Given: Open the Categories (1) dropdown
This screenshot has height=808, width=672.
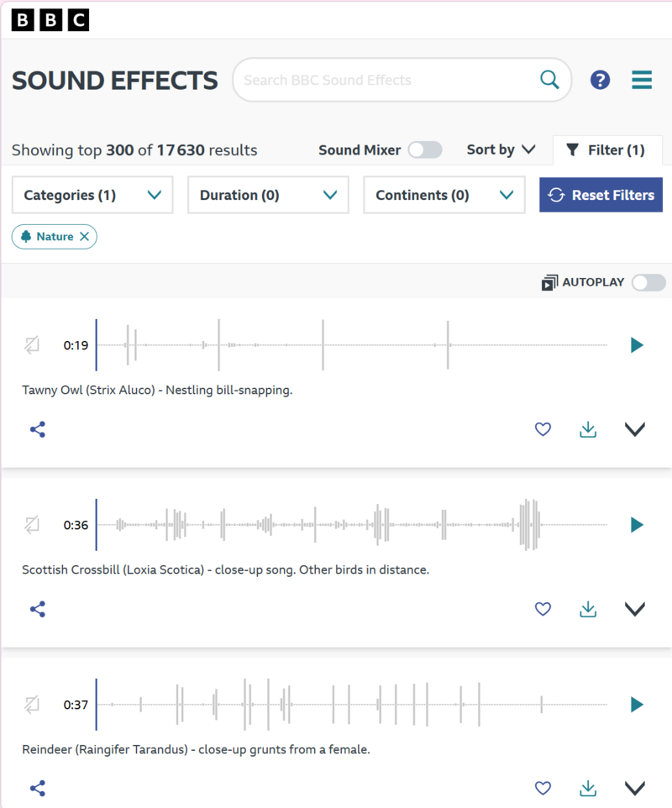Looking at the screenshot, I should tap(92, 195).
